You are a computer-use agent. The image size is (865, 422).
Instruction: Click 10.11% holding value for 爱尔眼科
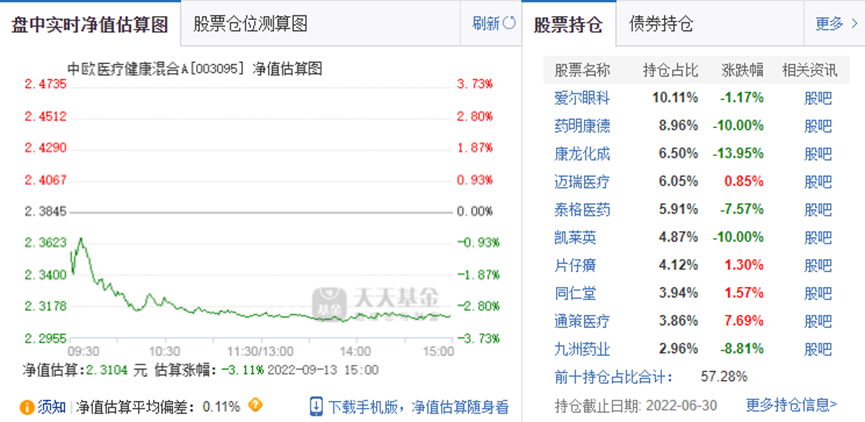coord(675,98)
